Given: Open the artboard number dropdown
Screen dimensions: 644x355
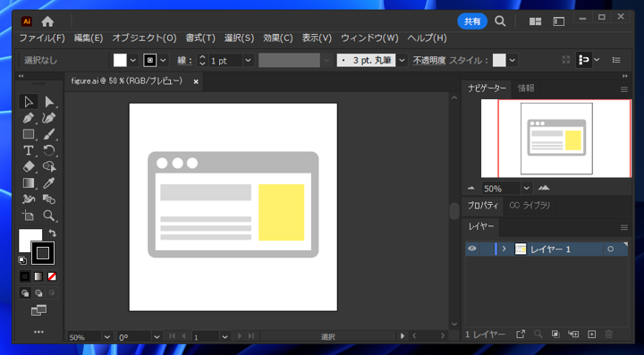Looking at the screenshot, I should point(225,337).
